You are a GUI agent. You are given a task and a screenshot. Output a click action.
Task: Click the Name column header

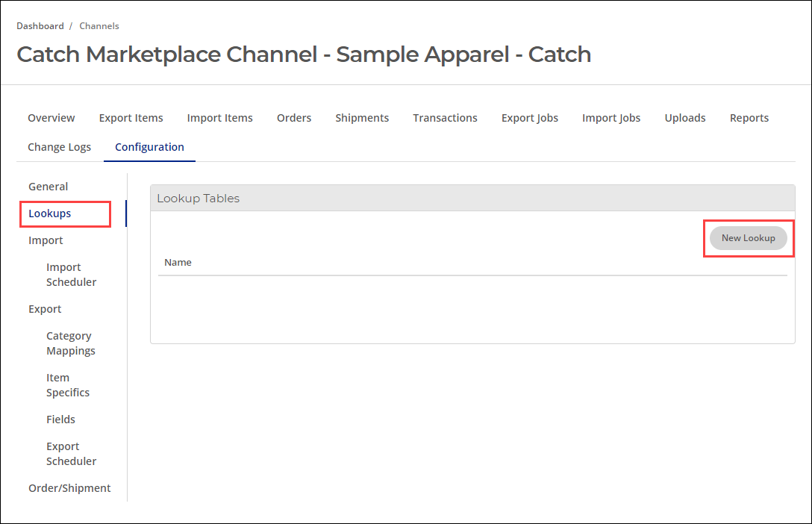click(178, 263)
